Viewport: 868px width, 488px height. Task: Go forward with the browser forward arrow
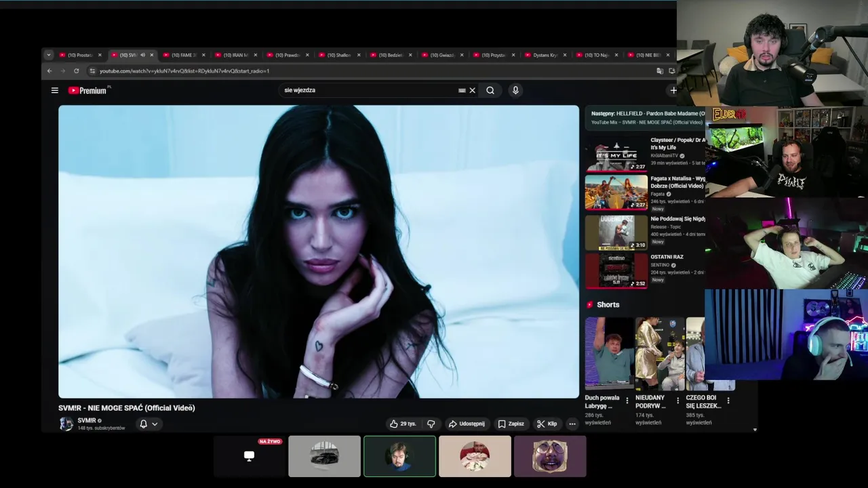63,71
